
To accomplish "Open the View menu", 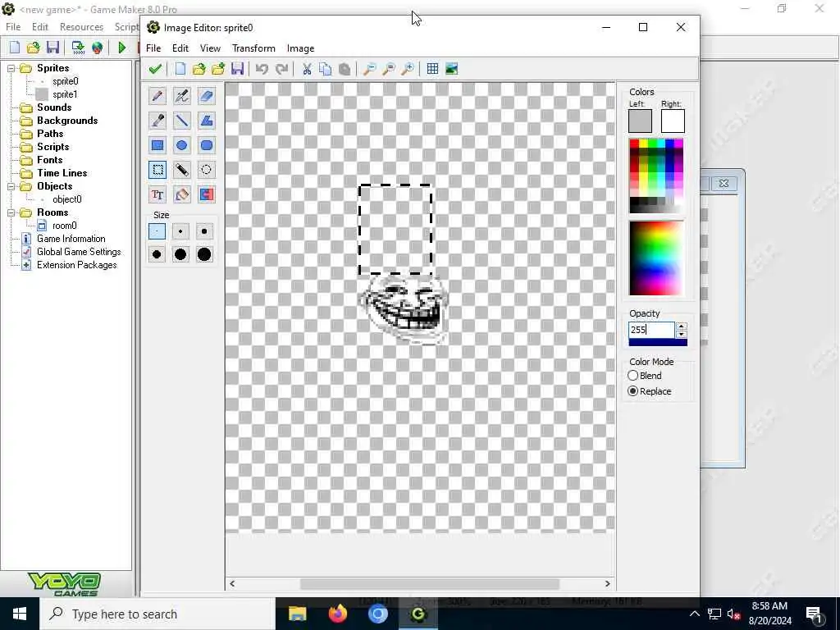I will pos(210,48).
